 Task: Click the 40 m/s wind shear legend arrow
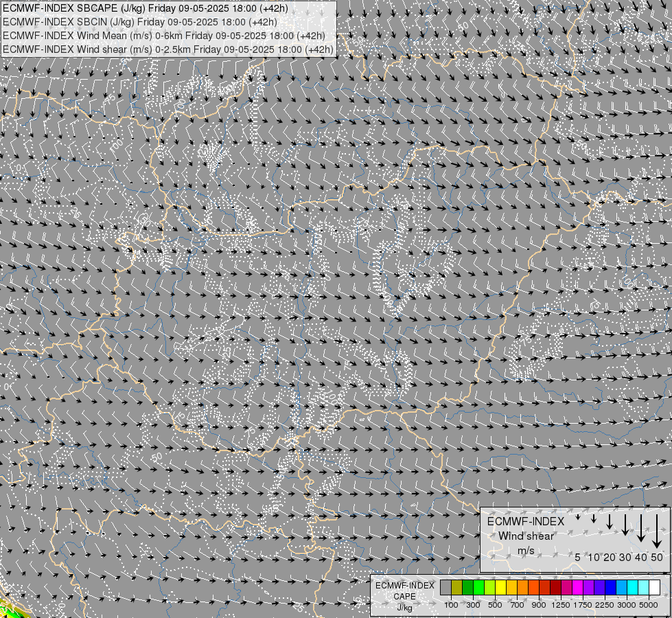640,528
